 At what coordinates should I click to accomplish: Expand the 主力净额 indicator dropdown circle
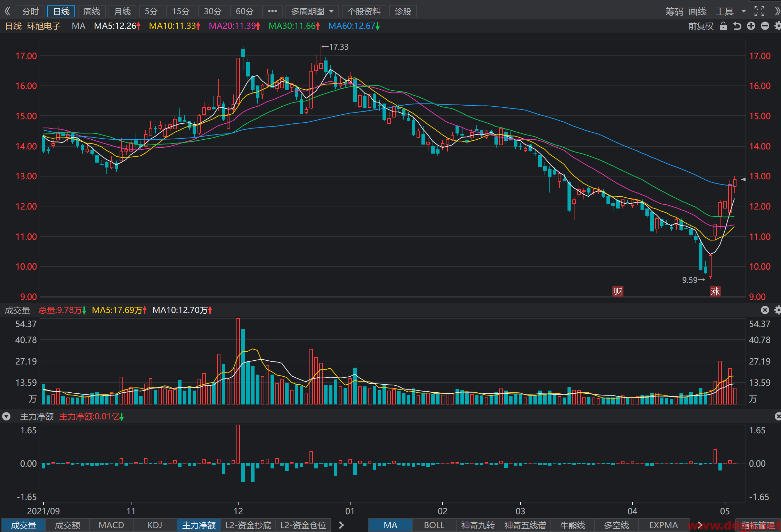click(6, 416)
